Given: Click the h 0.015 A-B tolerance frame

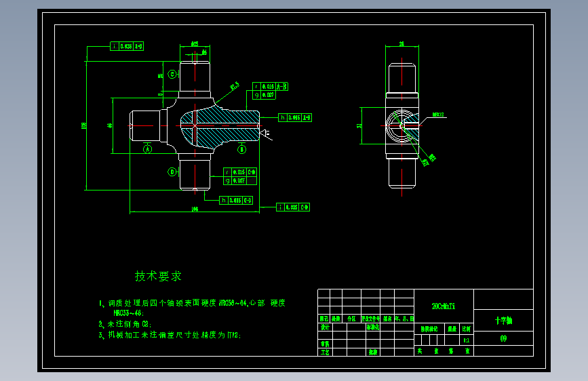Looking at the screenshot, I should point(295,117).
